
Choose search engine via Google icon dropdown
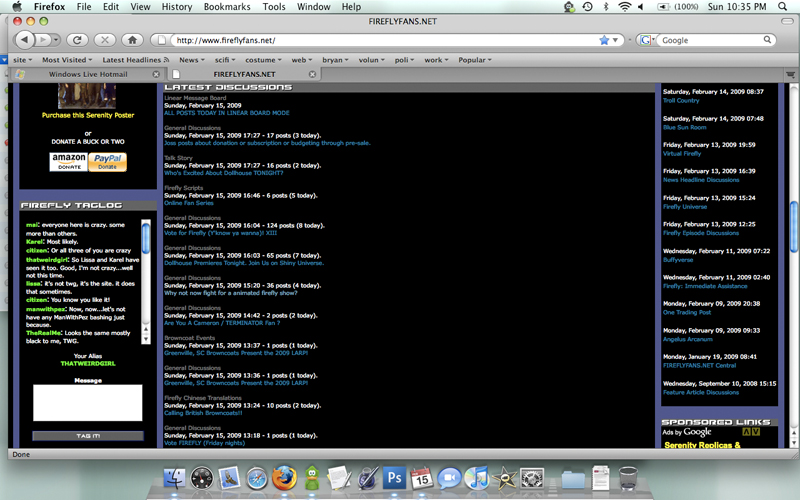[x=646, y=40]
